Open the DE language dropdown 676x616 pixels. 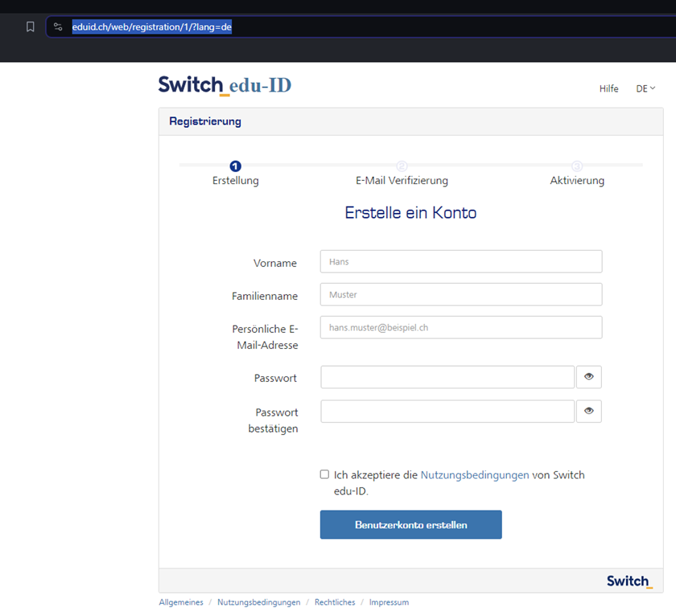coord(645,88)
